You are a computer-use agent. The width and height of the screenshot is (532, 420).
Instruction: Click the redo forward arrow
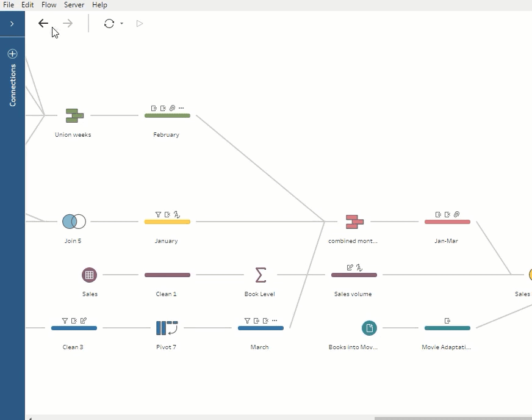pyautogui.click(x=68, y=24)
